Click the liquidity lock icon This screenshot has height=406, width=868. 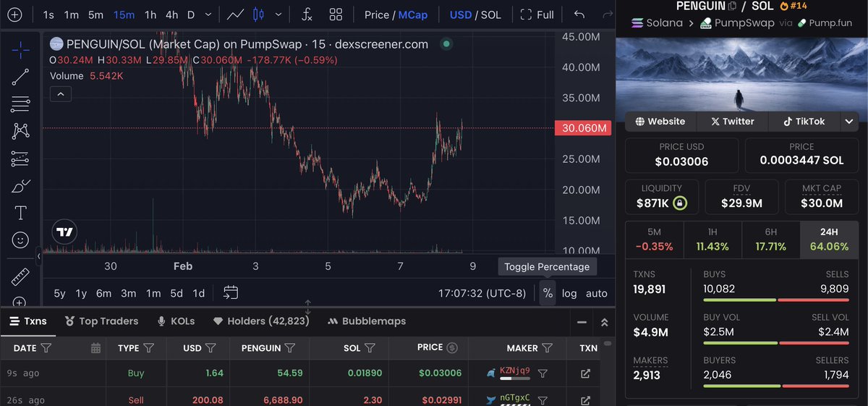pos(678,203)
